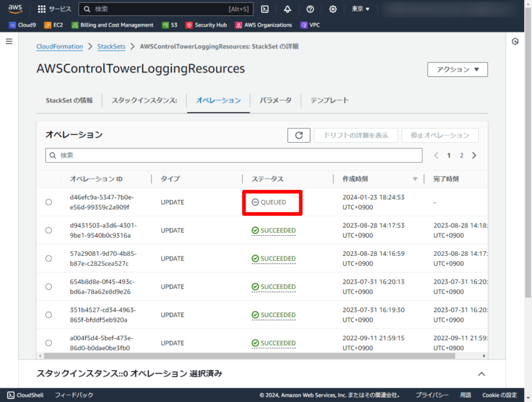Click 停止オペレーション button
Image resolution: width=532 pixels, height=402 pixels.
pyautogui.click(x=440, y=136)
